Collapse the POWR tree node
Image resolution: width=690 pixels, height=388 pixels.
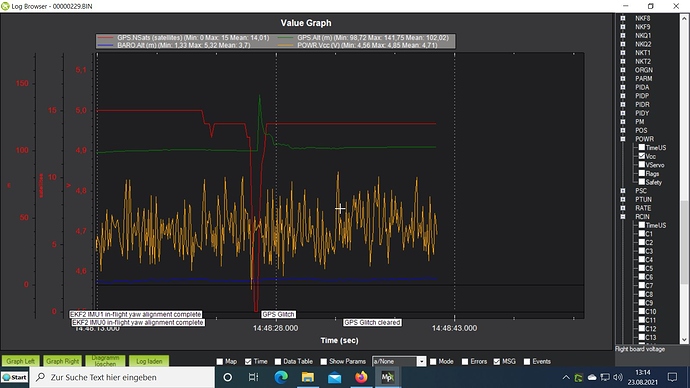coord(623,139)
